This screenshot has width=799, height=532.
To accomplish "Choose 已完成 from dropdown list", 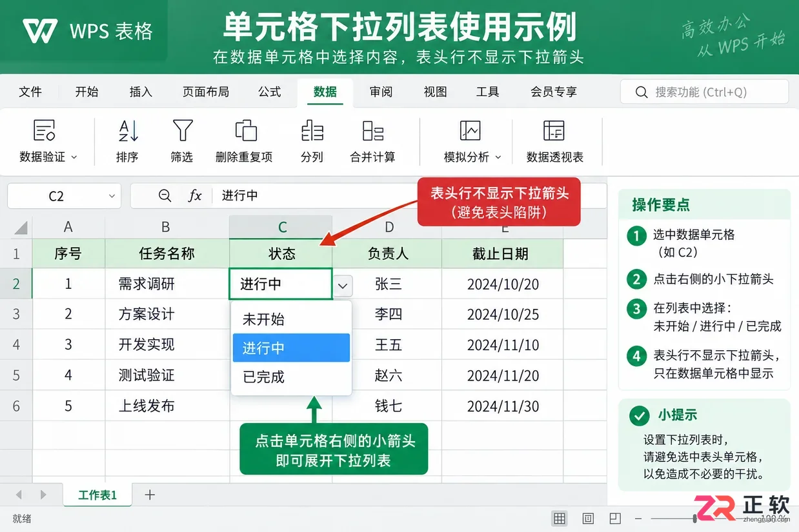I will [291, 377].
